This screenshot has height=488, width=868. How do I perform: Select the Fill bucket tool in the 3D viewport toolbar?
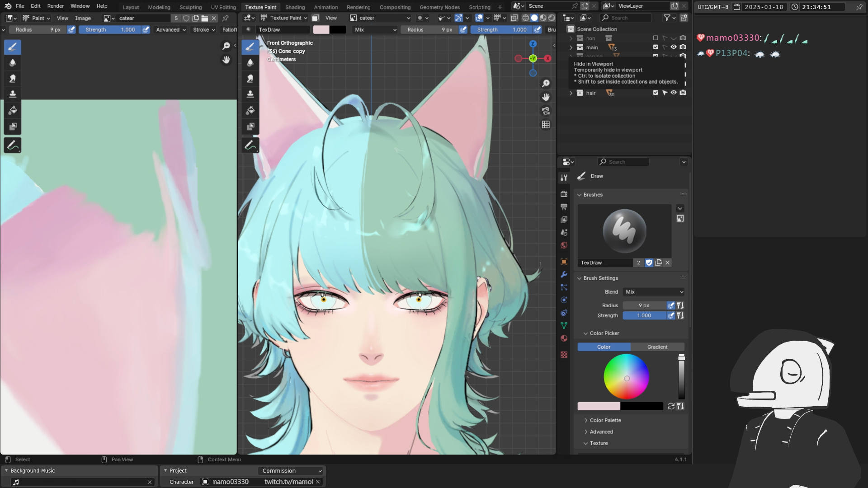click(x=250, y=110)
